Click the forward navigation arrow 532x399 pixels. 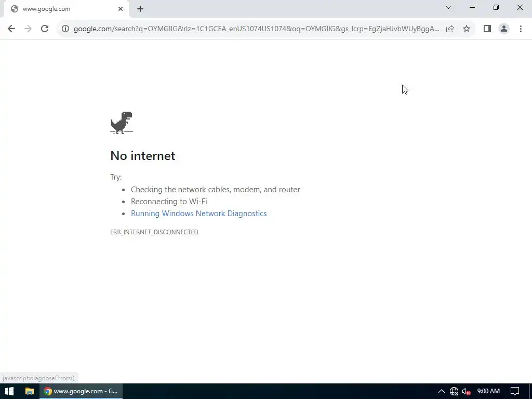pyautogui.click(x=28, y=29)
